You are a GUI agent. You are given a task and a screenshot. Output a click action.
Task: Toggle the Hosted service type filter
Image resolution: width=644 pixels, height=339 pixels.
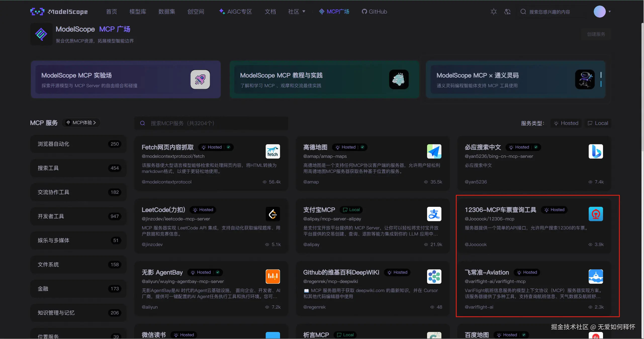(566, 123)
